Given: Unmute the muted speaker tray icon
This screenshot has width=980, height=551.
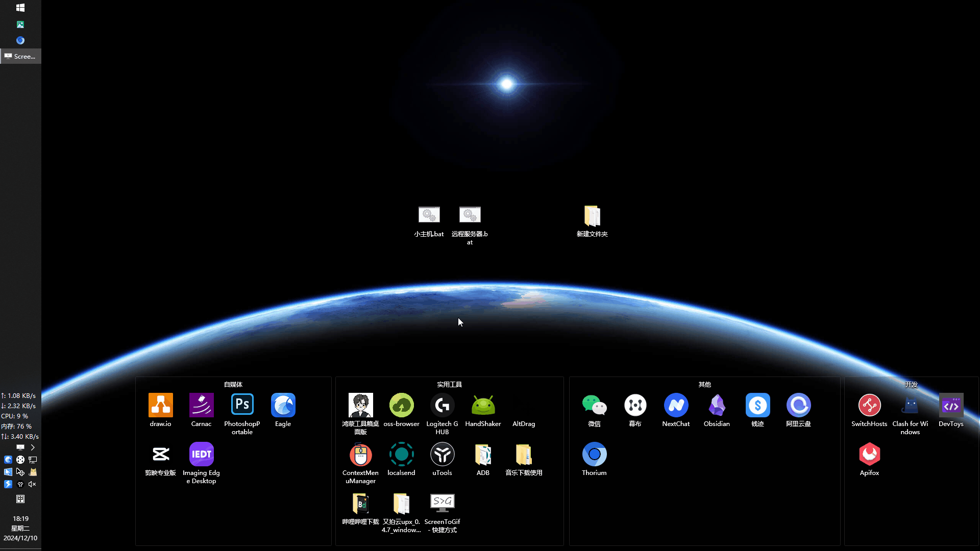Looking at the screenshot, I should 33,484.
